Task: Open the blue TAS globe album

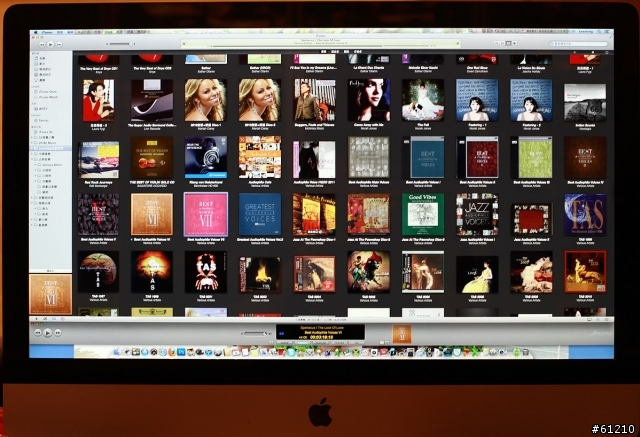Action: pyautogui.click(x=585, y=215)
